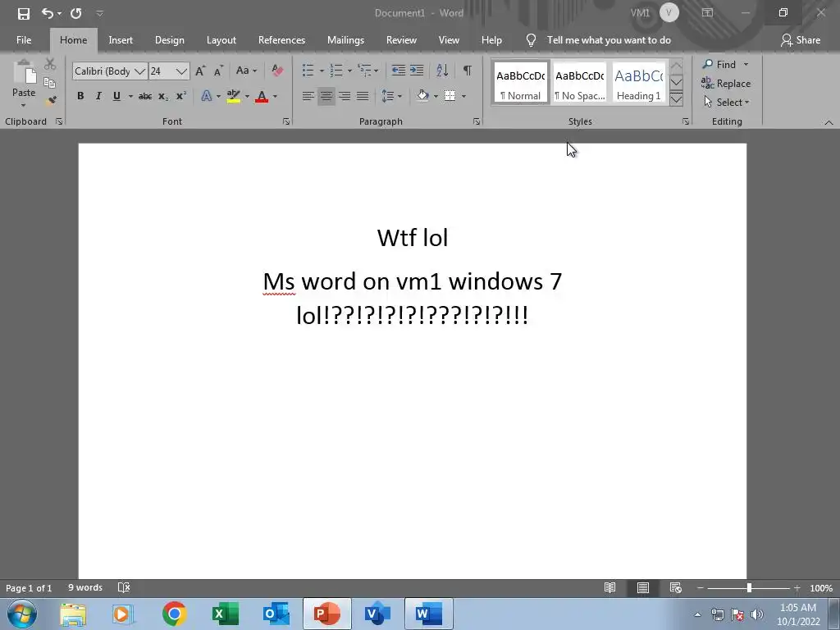
Task: Open the font size dropdown
Action: pos(181,71)
